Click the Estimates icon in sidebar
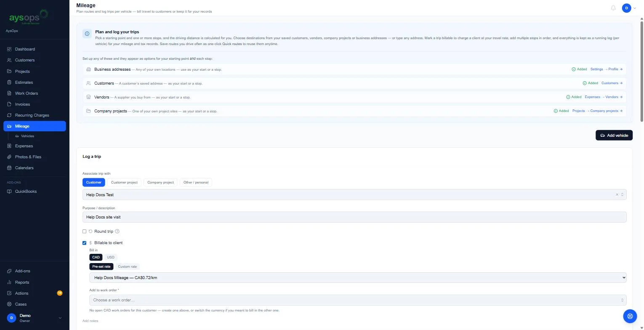Screen dimensions: 644x330 coord(9,82)
